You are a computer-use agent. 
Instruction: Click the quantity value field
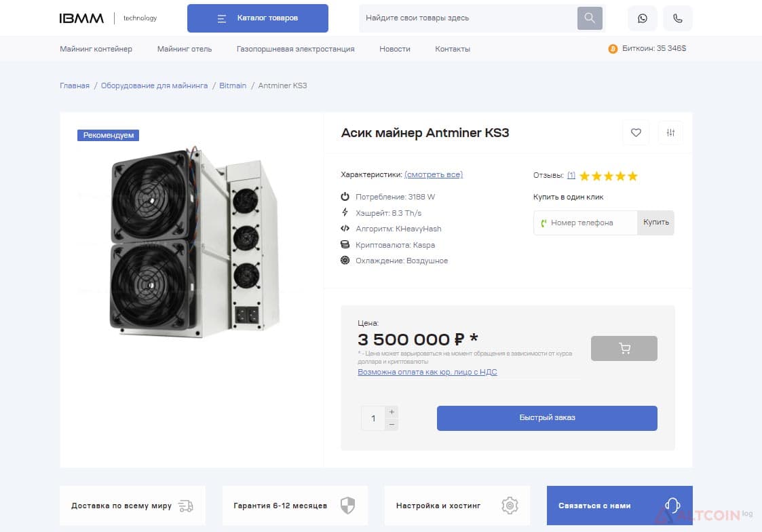pos(373,418)
